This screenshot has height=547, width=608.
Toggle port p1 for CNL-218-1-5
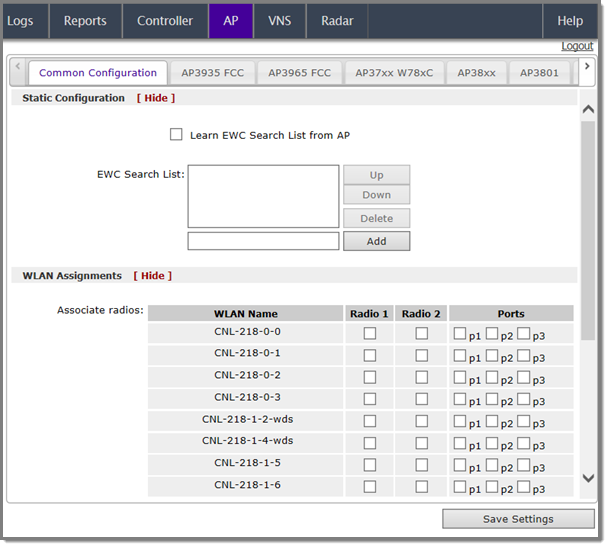pyautogui.click(x=459, y=464)
